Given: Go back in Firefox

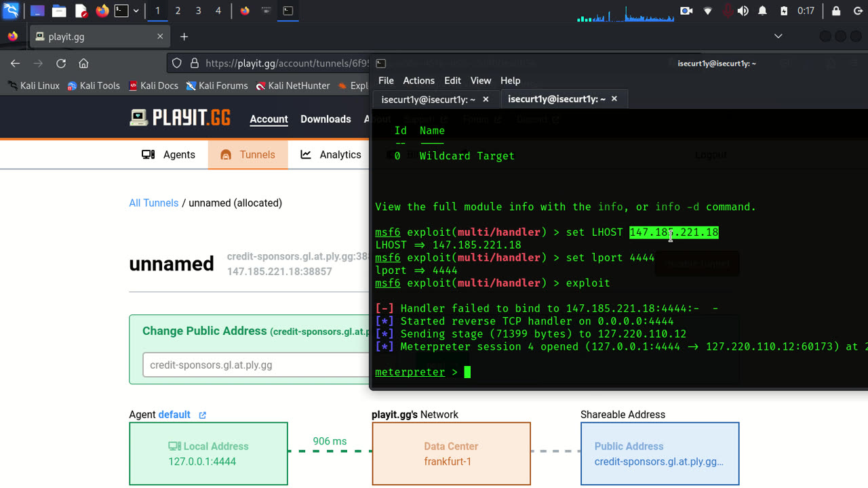Looking at the screenshot, I should [x=15, y=63].
